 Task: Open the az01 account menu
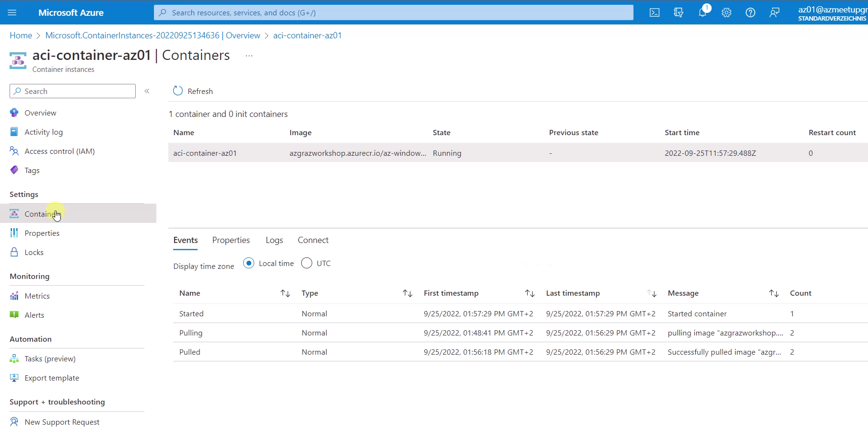coord(833,13)
